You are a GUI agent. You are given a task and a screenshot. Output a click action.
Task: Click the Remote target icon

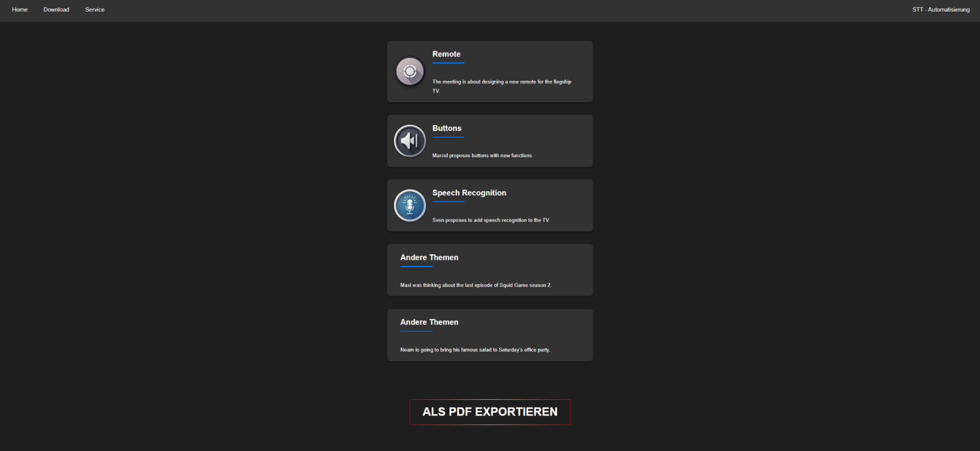point(410,71)
